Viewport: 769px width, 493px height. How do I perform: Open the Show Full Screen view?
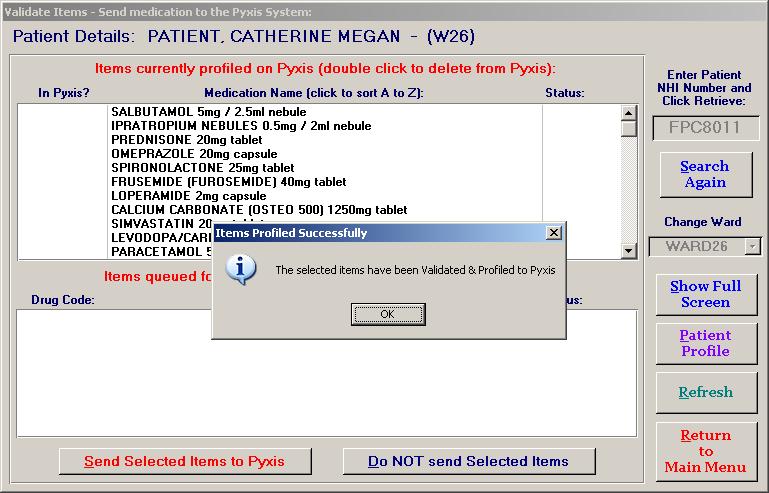[x=706, y=294]
